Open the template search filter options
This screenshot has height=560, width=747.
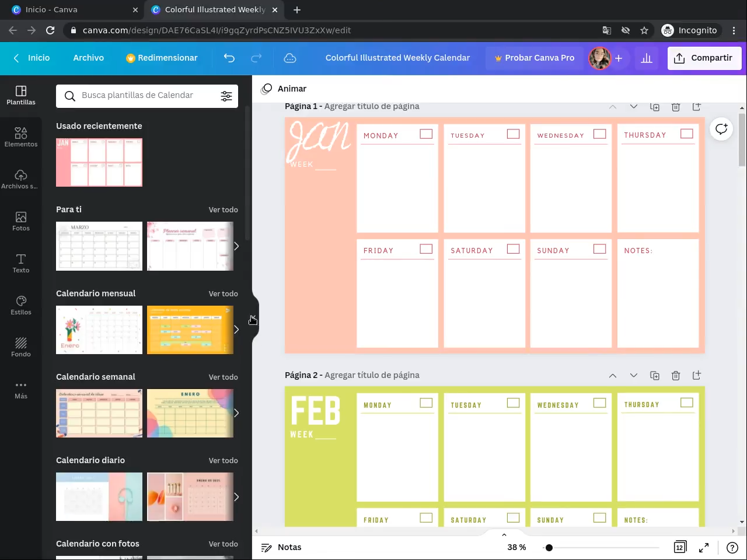226,96
